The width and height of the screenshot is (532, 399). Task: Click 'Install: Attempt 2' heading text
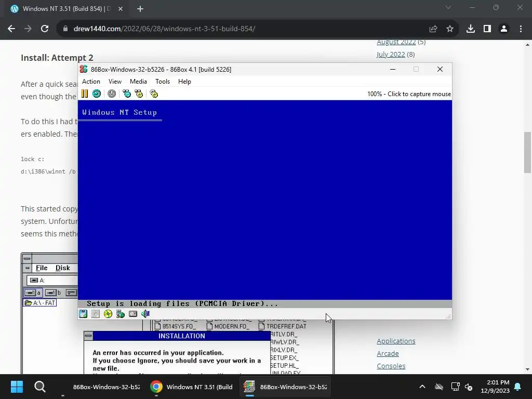coord(57,58)
